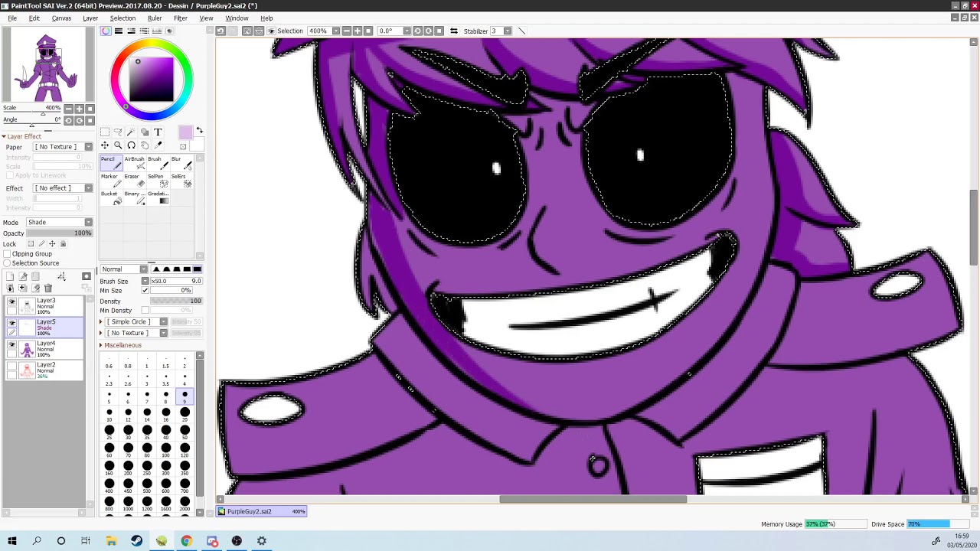This screenshot has width=980, height=551.
Task: Enable Clipping Group checkbox
Action: (x=7, y=253)
